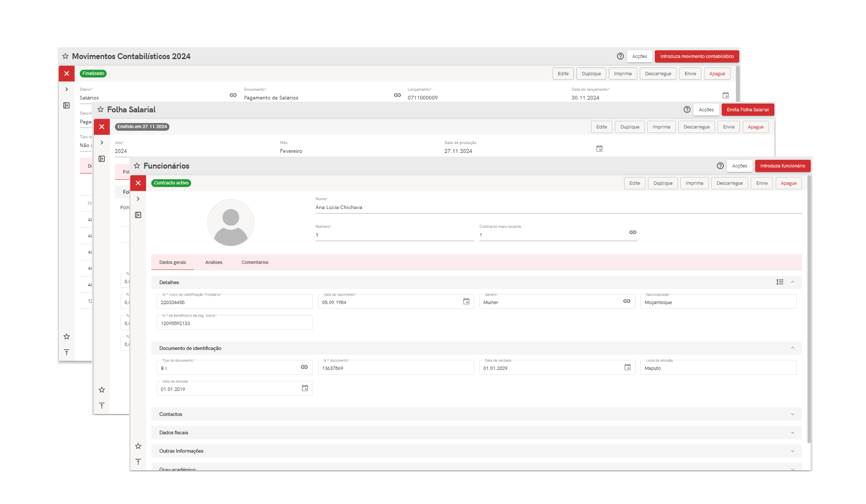Click scroll-to-top icon in Movimentos window sidebar
Image resolution: width=866 pixels, height=504 pixels.
click(x=67, y=352)
